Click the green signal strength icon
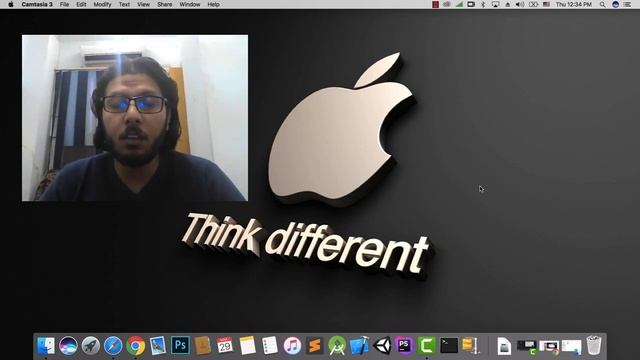640x360 pixels. tap(459, 4)
